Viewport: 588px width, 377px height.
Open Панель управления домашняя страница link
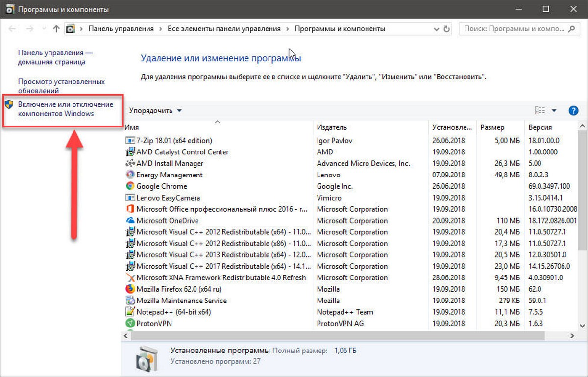pyautogui.click(x=55, y=57)
